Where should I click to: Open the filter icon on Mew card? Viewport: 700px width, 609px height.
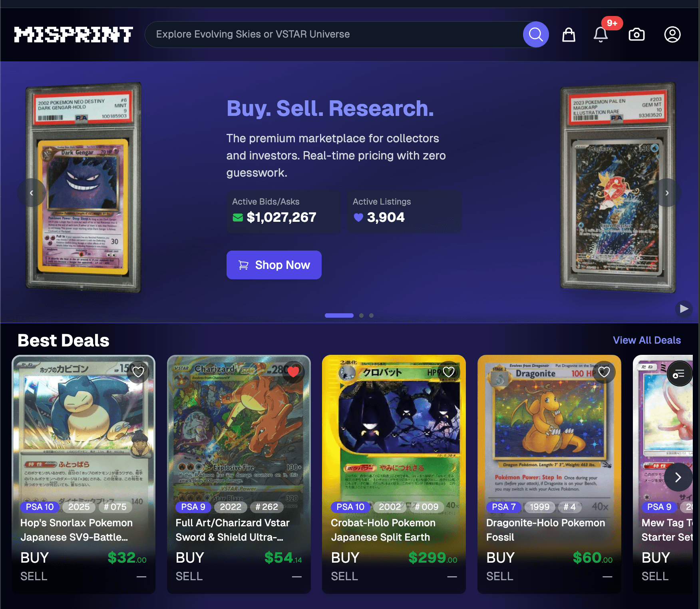coord(678,374)
